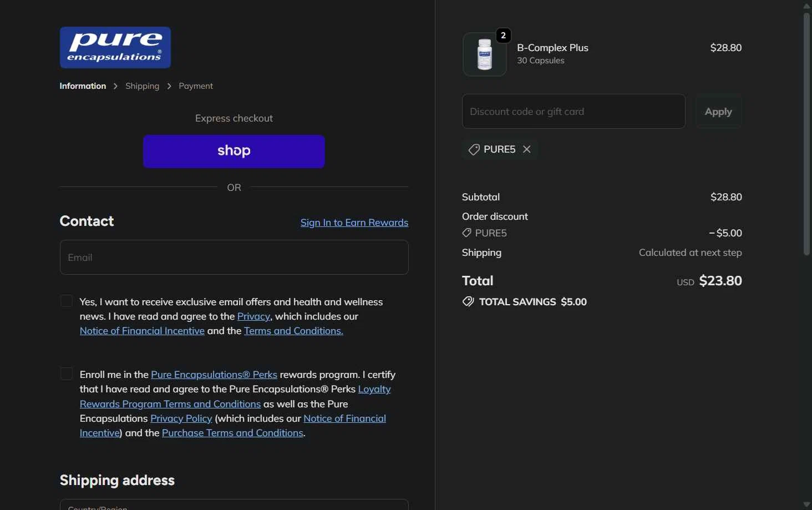The width and height of the screenshot is (812, 510).
Task: Click 'Calculated at next step' shipping text
Action: point(690,253)
